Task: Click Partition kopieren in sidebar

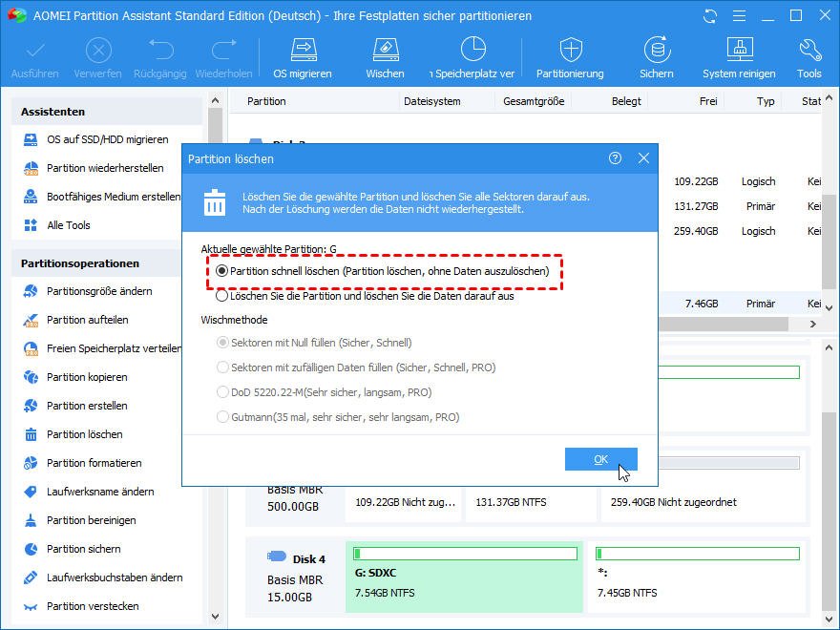Action: point(75,377)
